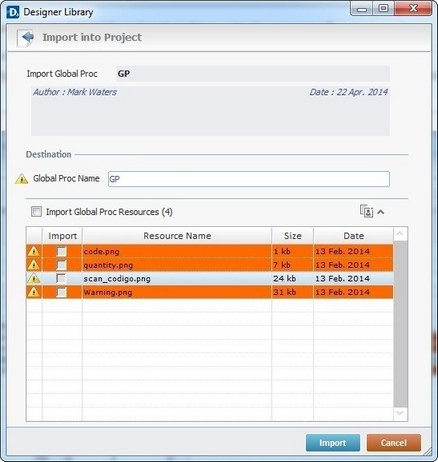Click the warning icon beside Global Proc Name
Screen dimensions: 438x462
[22, 179]
